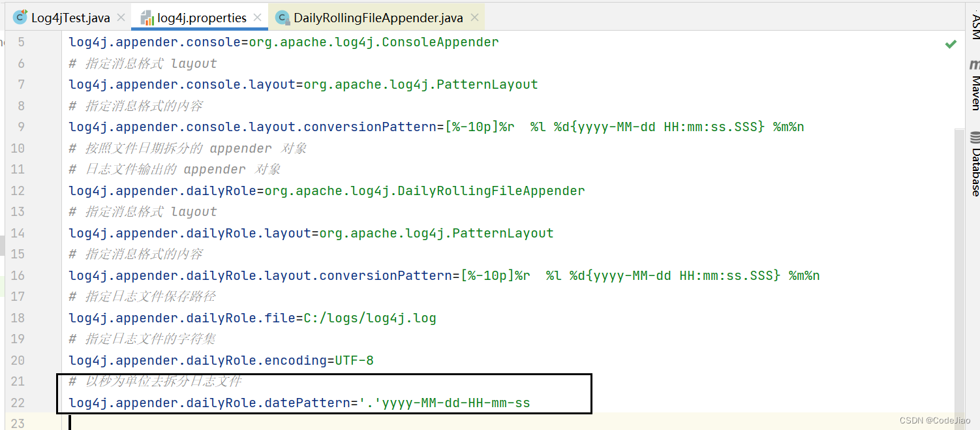This screenshot has height=430, width=980.
Task: Click the Database stack icon in sidebar
Action: (x=975, y=138)
